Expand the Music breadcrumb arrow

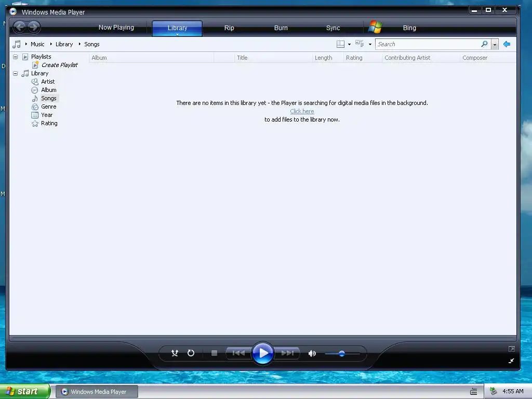26,44
